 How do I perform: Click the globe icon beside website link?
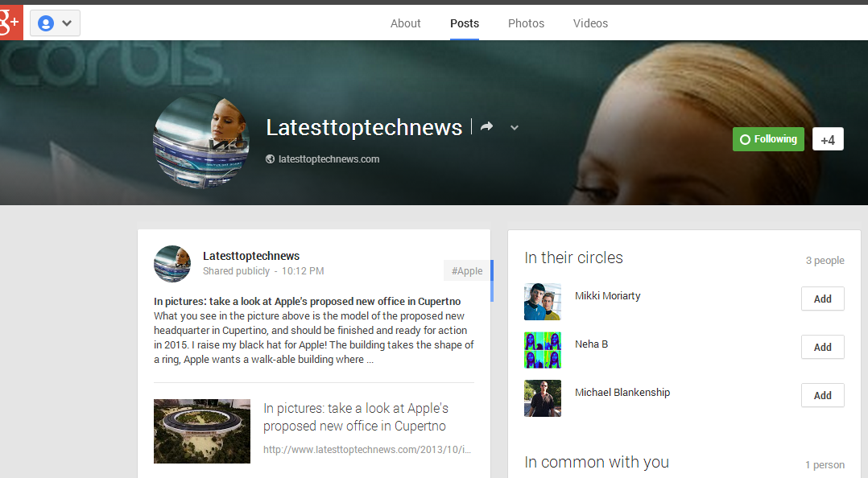pos(271,159)
